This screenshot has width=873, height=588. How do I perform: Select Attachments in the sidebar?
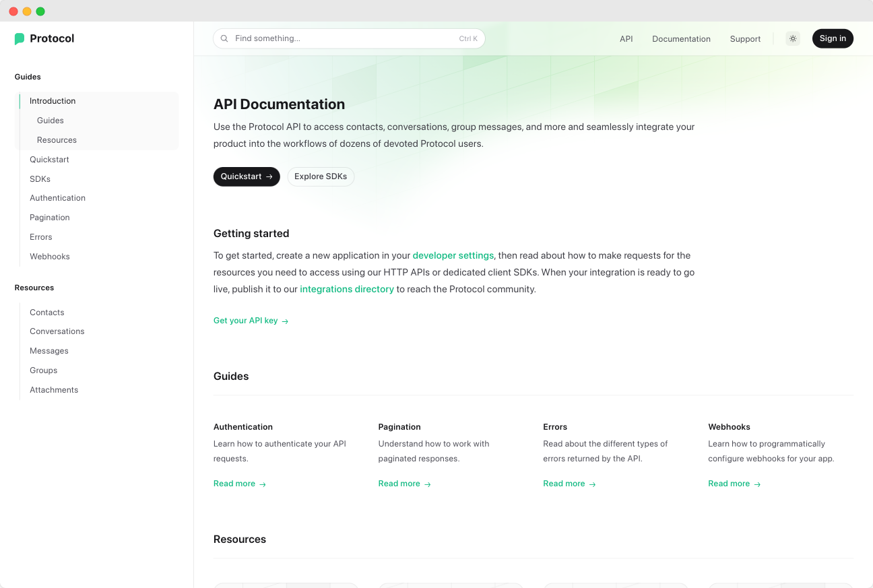coord(54,390)
